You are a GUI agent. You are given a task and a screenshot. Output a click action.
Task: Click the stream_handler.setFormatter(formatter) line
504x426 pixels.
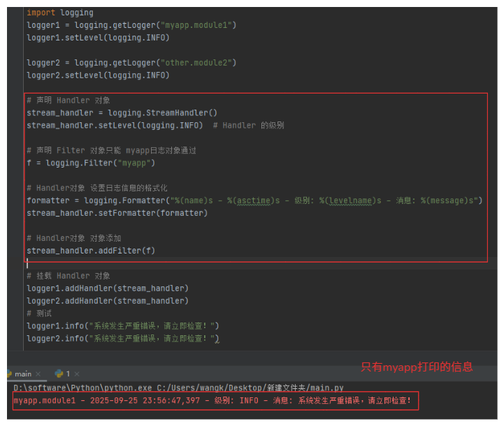[117, 213]
